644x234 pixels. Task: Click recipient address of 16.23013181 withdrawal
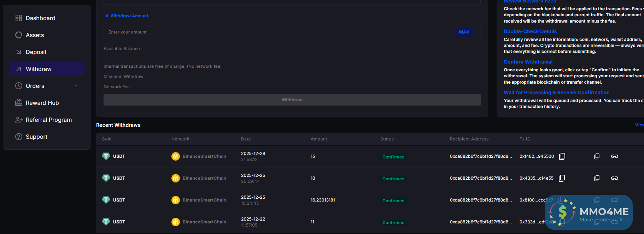pyautogui.click(x=481, y=200)
